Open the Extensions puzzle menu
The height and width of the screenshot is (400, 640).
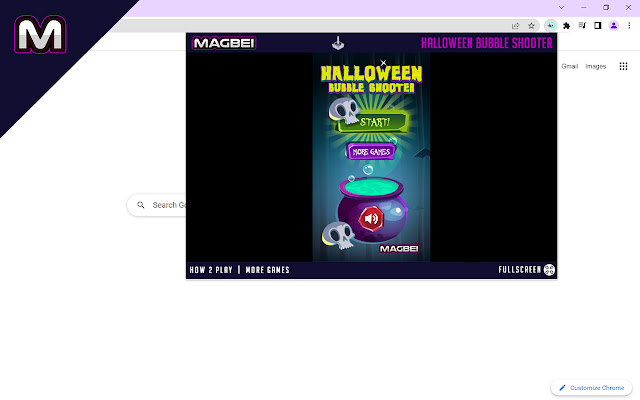[567, 26]
